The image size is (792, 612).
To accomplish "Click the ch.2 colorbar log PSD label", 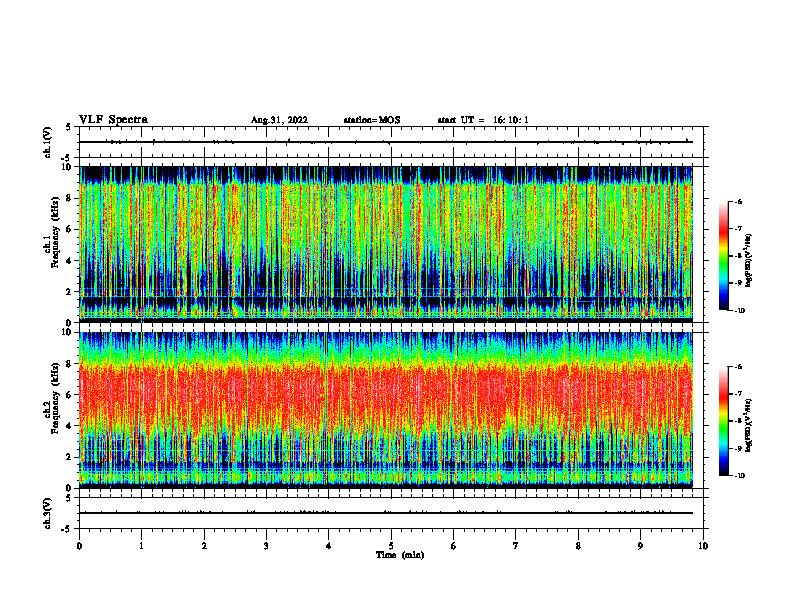I will 749,426.
